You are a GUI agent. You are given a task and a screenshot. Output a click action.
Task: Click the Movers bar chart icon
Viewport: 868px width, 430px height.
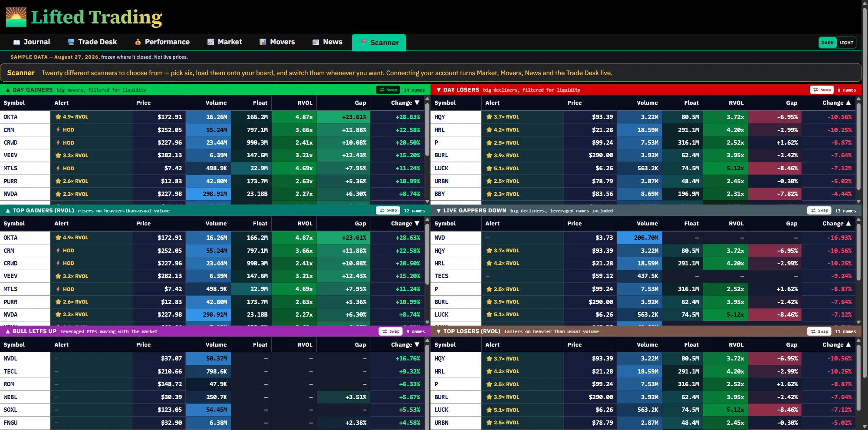(x=263, y=42)
